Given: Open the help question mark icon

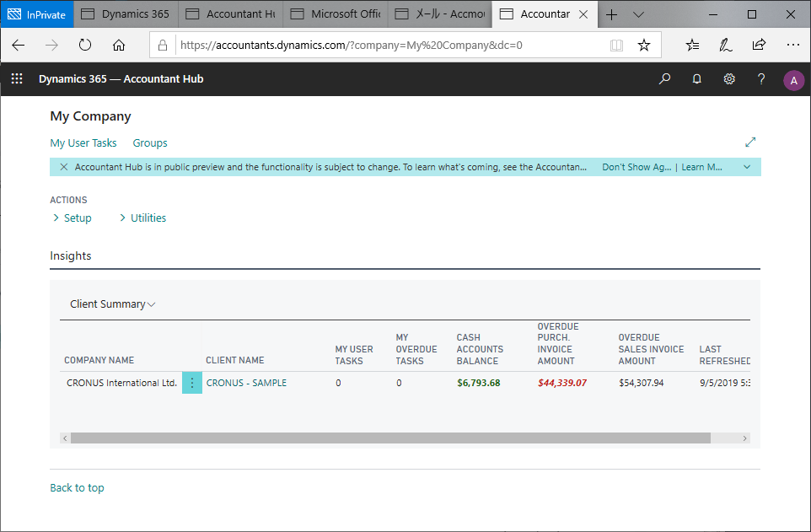Looking at the screenshot, I should click(760, 78).
